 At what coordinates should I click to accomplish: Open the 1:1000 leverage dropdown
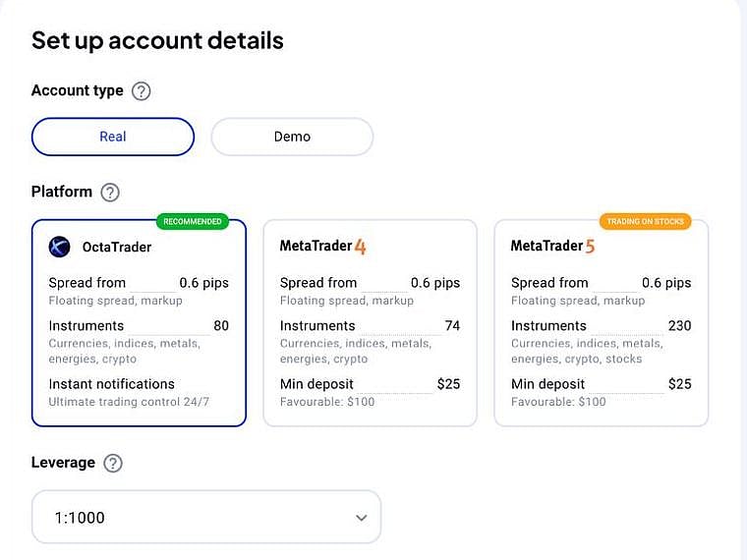click(x=206, y=517)
